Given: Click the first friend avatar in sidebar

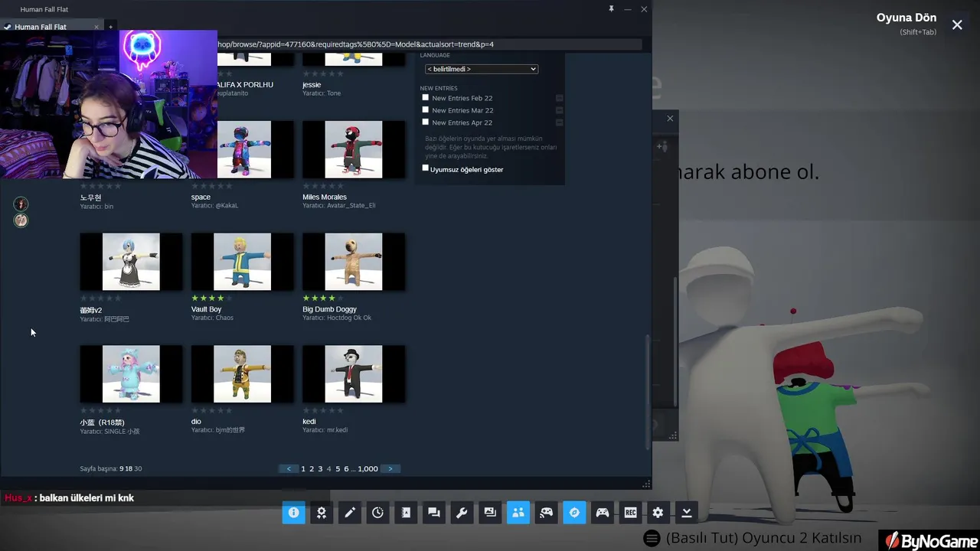Looking at the screenshot, I should point(21,204).
